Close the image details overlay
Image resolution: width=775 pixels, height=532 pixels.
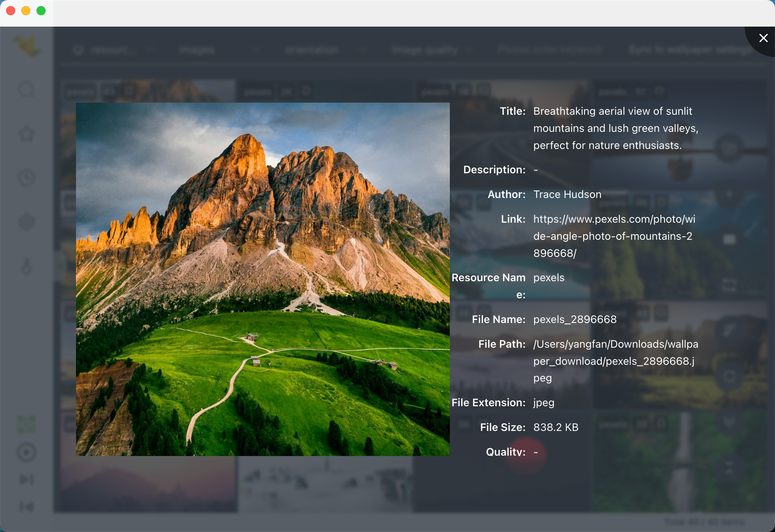(x=763, y=38)
